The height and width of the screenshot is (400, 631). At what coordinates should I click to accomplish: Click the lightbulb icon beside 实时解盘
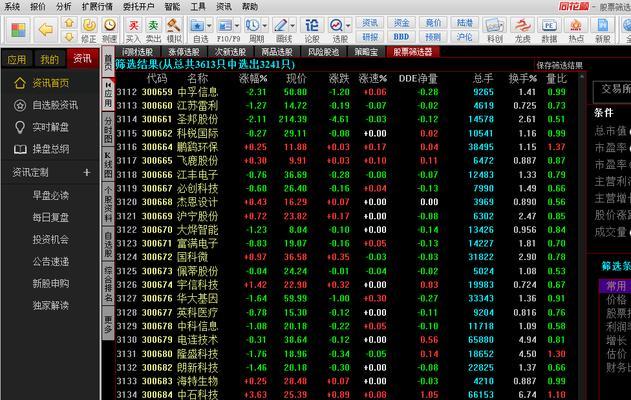point(20,128)
